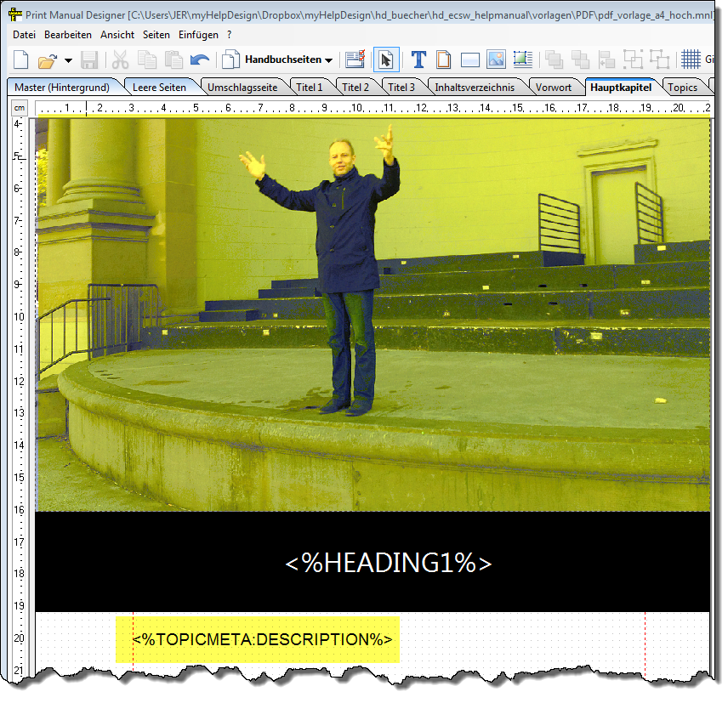Click the Undo arrow icon
Screen dimensions: 728x703
coord(200,60)
